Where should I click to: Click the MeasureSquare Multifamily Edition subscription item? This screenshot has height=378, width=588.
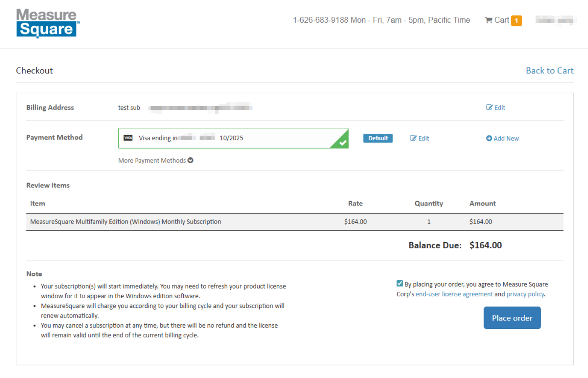(x=125, y=222)
